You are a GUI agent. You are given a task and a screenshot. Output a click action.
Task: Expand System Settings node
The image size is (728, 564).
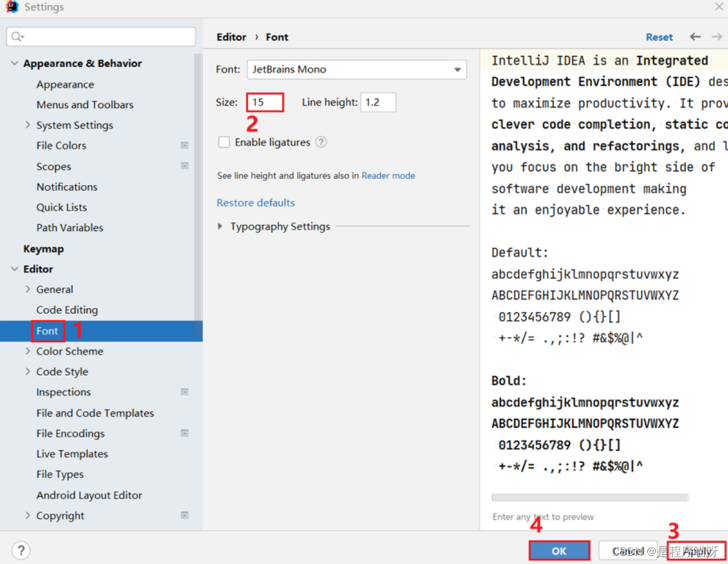click(x=27, y=125)
